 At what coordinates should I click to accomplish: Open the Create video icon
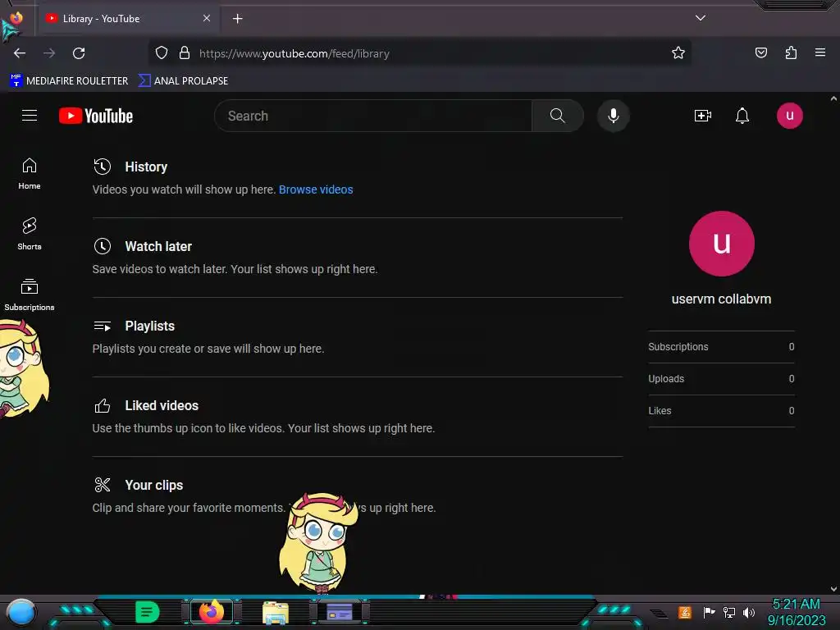point(702,116)
